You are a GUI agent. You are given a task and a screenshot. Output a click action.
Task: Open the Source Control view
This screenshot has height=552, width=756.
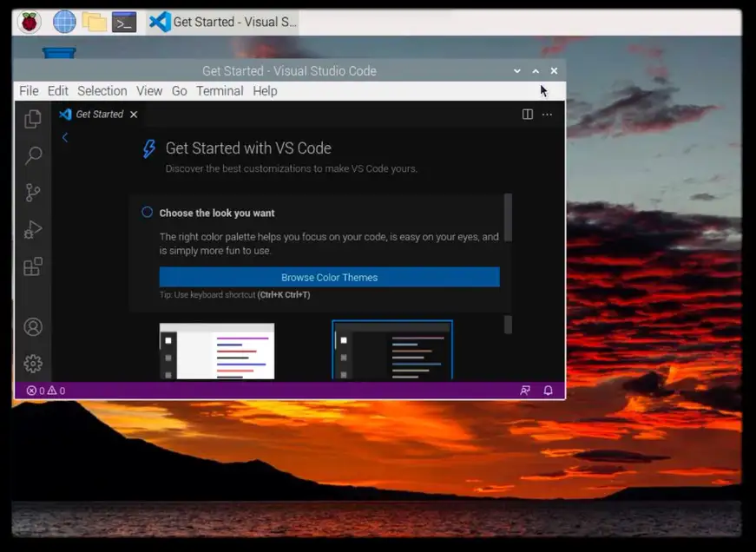click(x=32, y=192)
